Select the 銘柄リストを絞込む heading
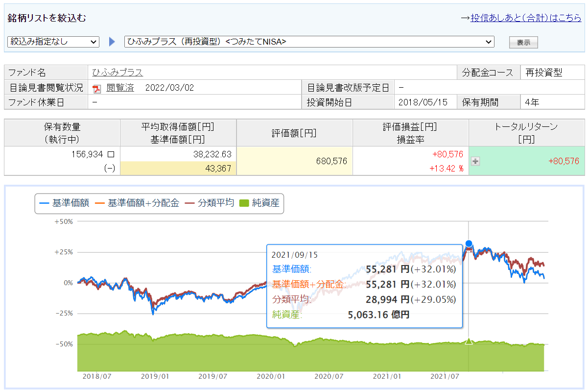588x390 pixels. (47, 18)
